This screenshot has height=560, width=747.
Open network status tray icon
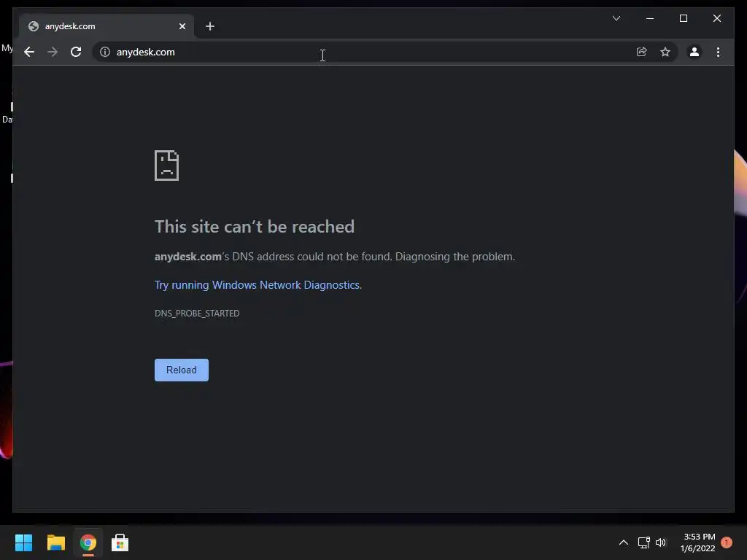click(x=643, y=542)
